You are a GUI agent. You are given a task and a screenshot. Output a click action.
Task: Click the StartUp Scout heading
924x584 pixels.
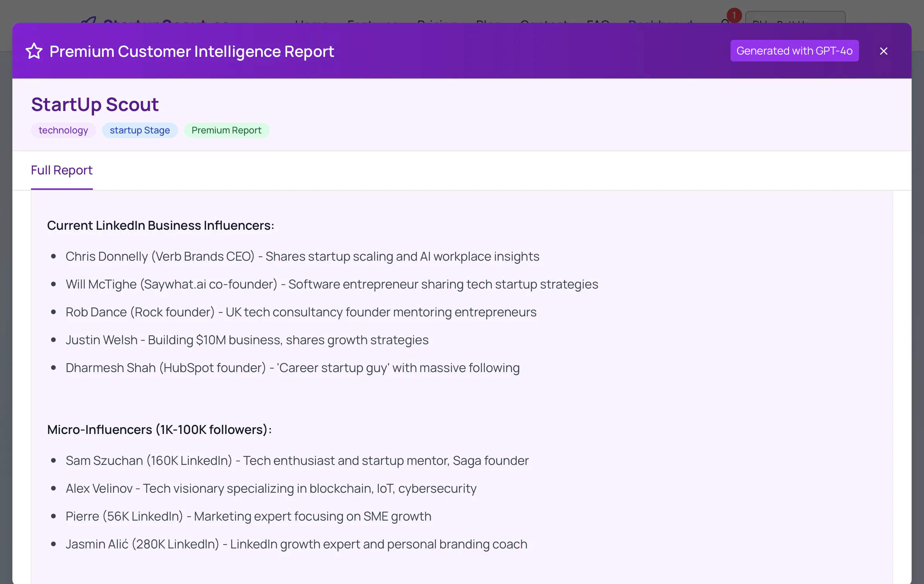(95, 104)
